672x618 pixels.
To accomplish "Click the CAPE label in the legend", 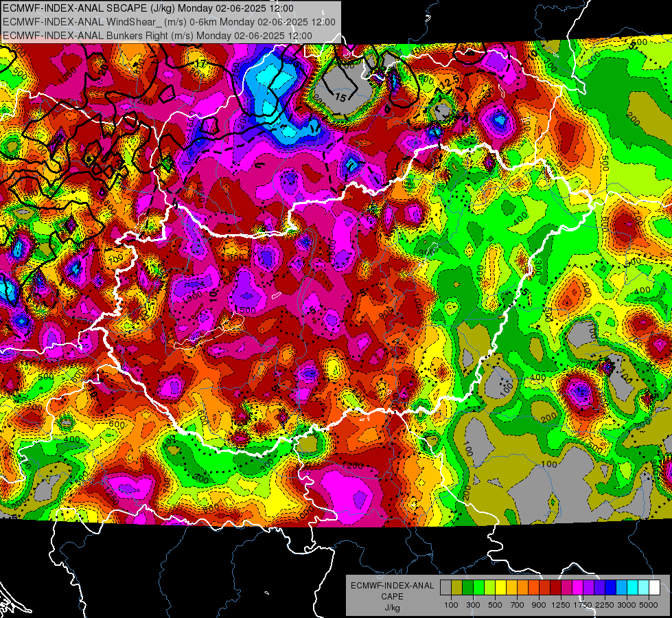I will pos(392,597).
